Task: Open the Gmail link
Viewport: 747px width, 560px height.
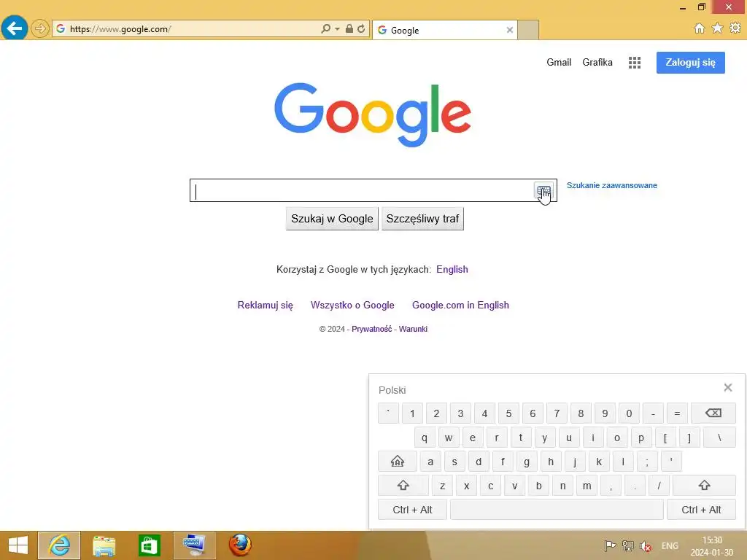Action: click(x=559, y=63)
